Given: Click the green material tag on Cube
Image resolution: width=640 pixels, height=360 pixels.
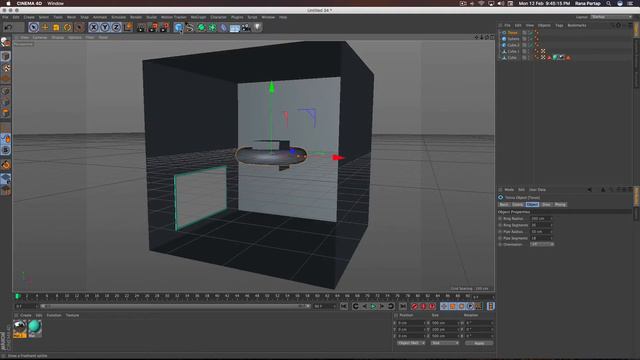Looking at the screenshot, I should pyautogui.click(x=555, y=58).
